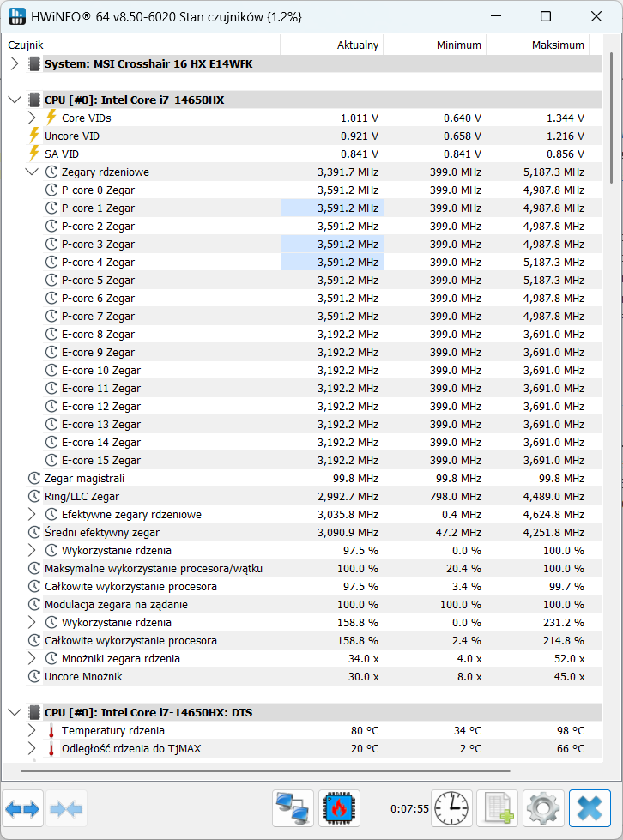Viewport: 623px width, 840px height.
Task: Expand Odległość rdzenia do TjMAX group
Action: [32, 749]
